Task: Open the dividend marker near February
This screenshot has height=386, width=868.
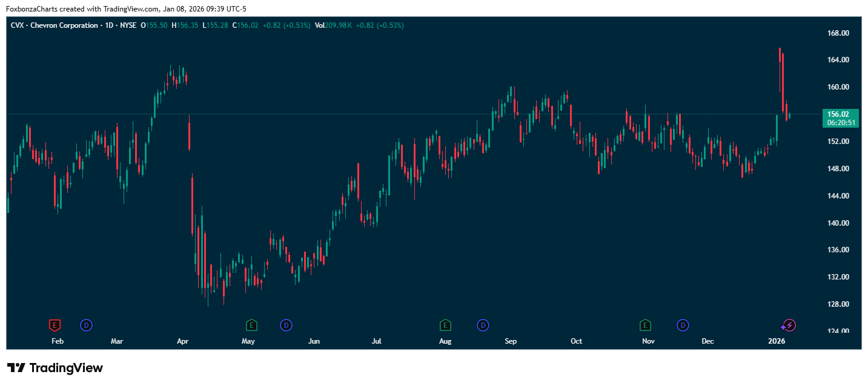Action: tap(86, 325)
